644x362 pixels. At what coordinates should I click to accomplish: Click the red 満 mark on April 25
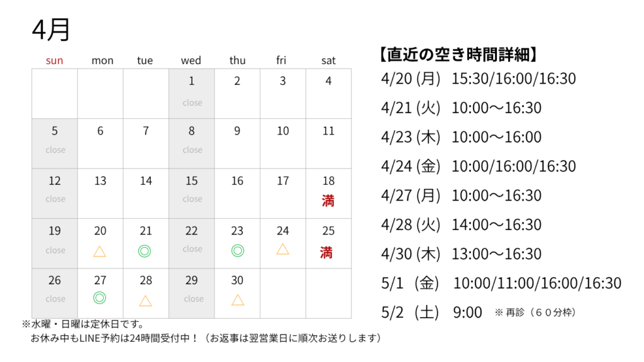coord(326,253)
